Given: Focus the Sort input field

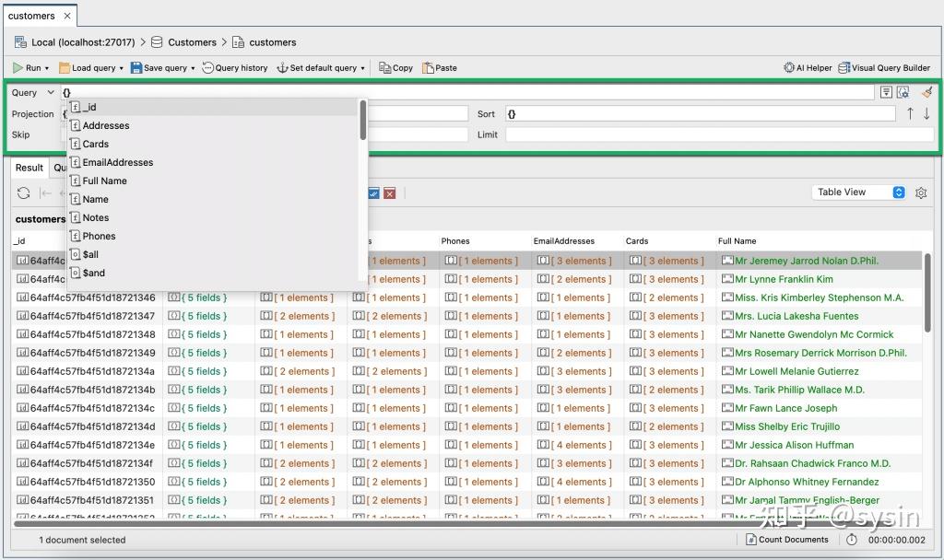Looking at the screenshot, I should coord(701,113).
